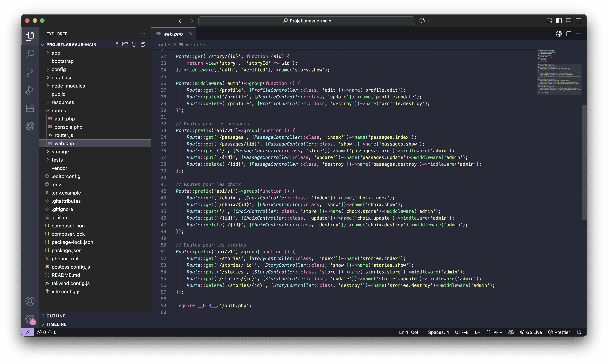Expand the bootstrap folder
This screenshot has height=364, width=608.
[x=95, y=61]
